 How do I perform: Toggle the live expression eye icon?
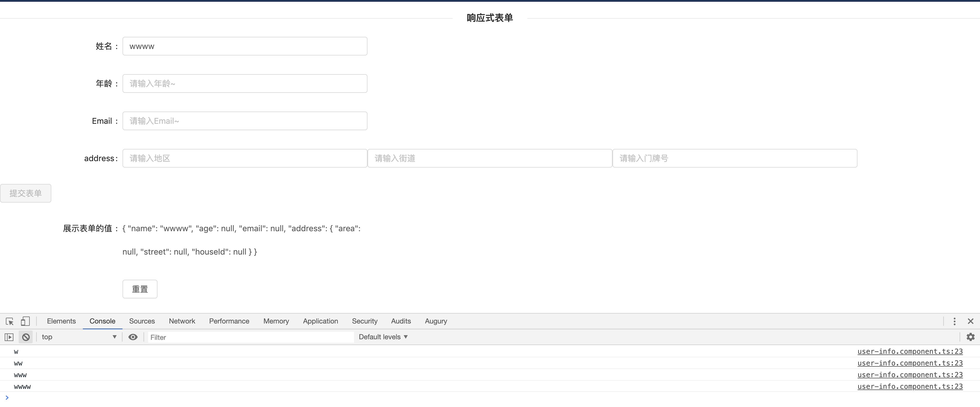(133, 337)
